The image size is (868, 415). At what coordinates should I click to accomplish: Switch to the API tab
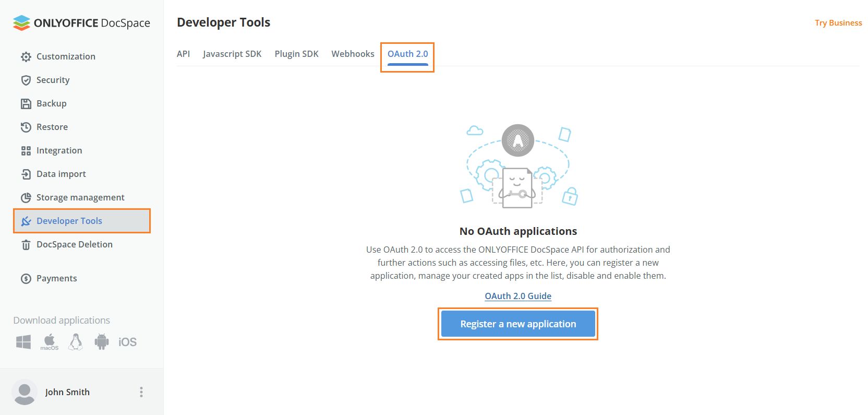183,54
